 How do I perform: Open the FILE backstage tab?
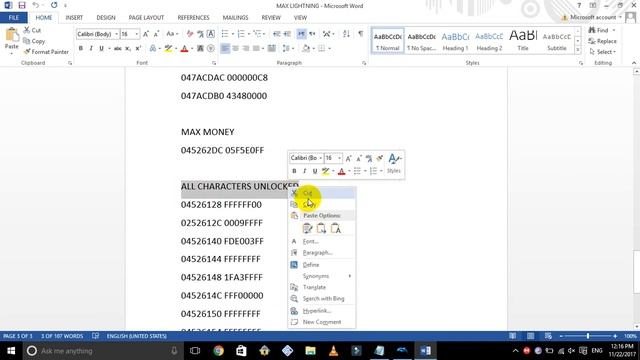point(13,18)
